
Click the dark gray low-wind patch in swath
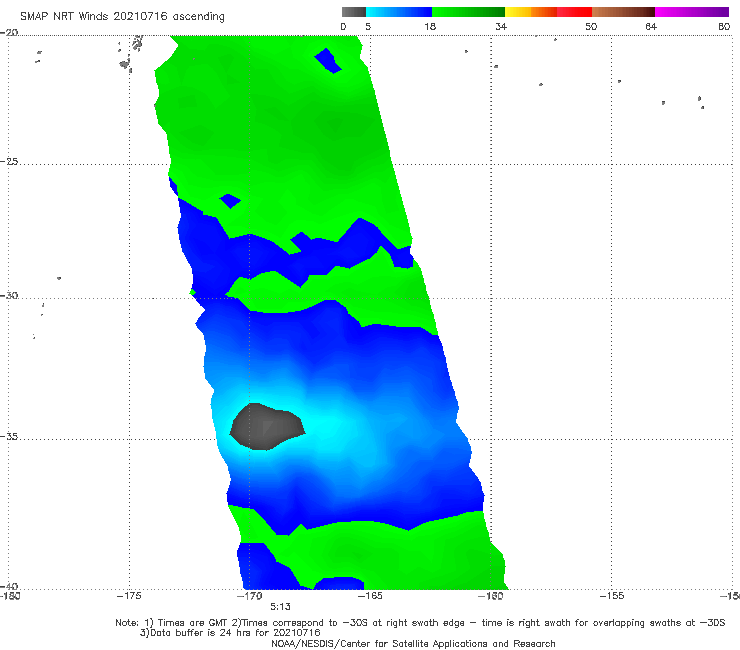click(x=267, y=427)
